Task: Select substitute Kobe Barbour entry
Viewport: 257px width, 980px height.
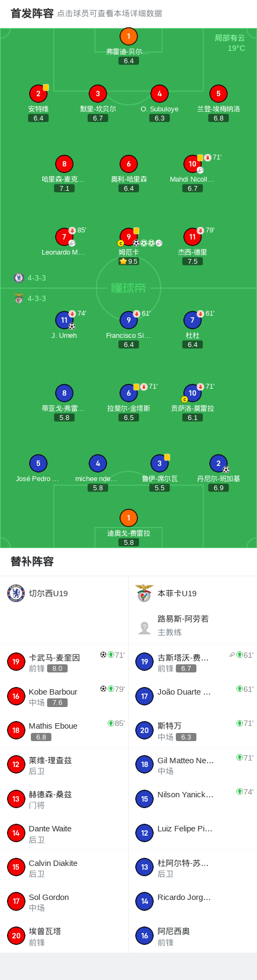Action: [x=64, y=696]
